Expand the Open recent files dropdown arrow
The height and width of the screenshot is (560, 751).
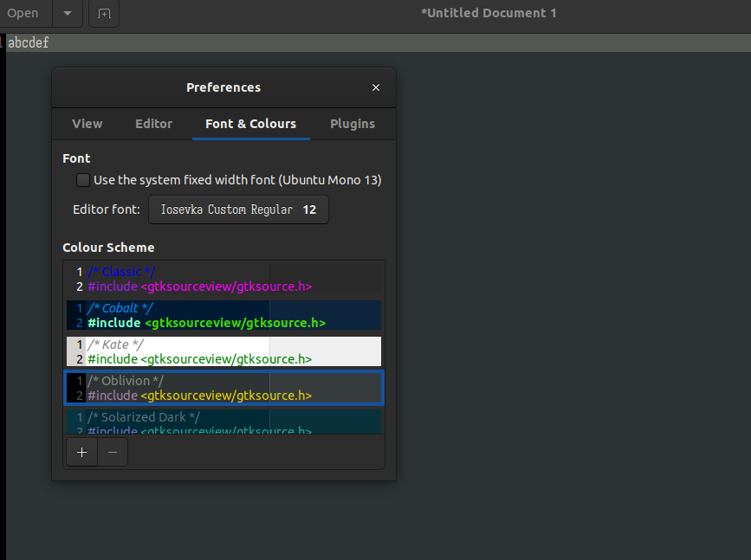68,13
